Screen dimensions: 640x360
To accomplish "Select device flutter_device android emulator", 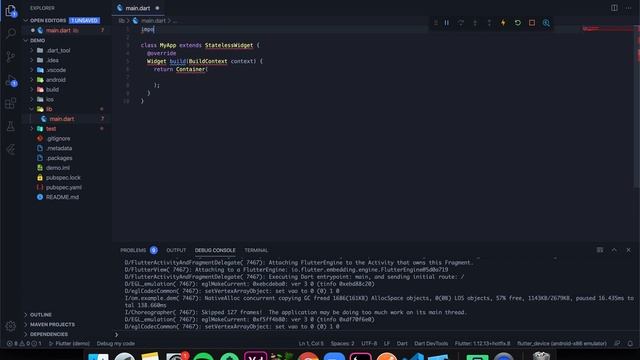I will pos(562,343).
